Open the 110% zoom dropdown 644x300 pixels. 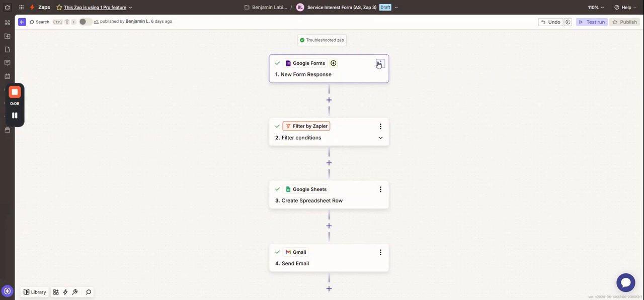[x=596, y=8]
